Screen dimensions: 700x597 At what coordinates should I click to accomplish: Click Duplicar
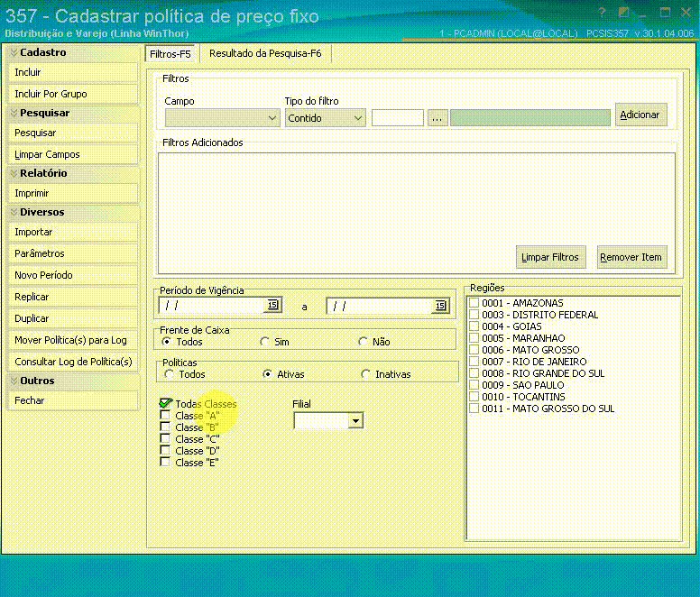(x=73, y=318)
